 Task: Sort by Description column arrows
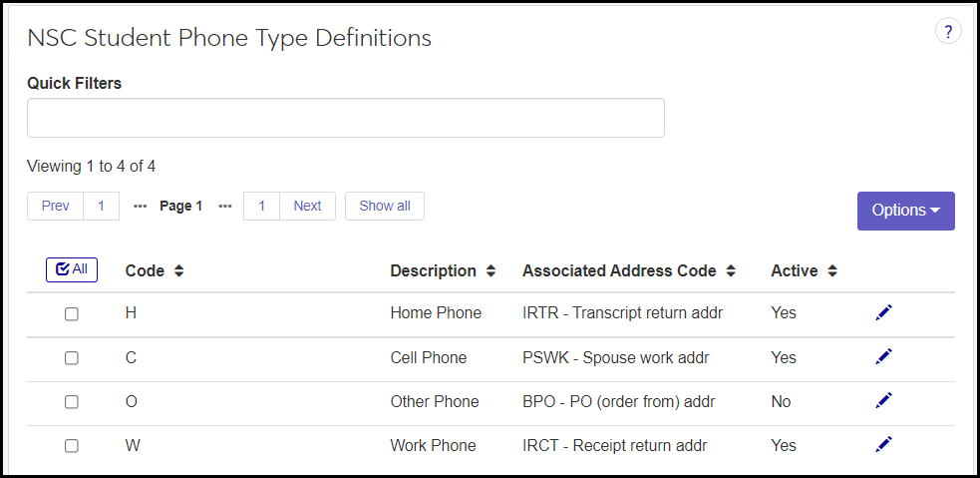click(491, 270)
